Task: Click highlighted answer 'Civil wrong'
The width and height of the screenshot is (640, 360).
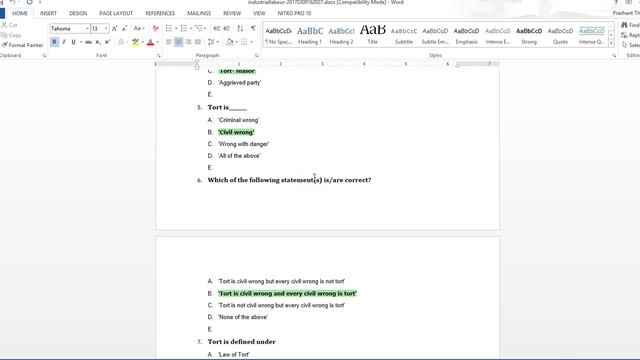Action: pos(236,132)
